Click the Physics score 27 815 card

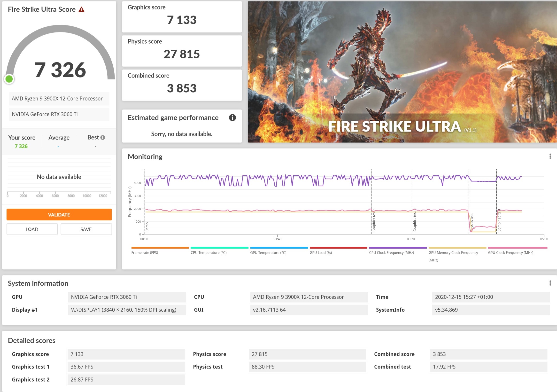point(182,51)
